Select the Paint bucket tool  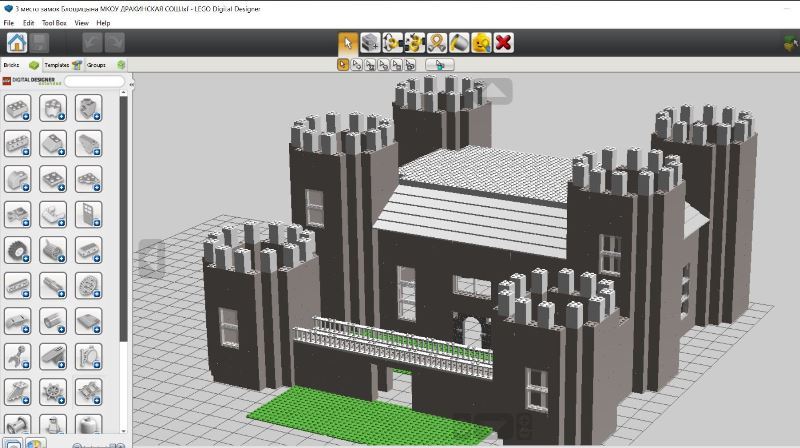point(459,42)
